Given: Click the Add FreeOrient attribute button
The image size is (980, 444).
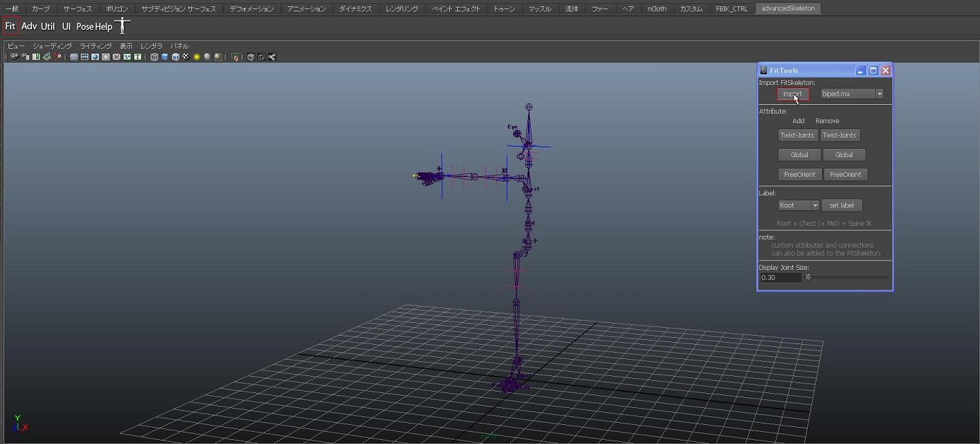Looking at the screenshot, I should pyautogui.click(x=800, y=174).
